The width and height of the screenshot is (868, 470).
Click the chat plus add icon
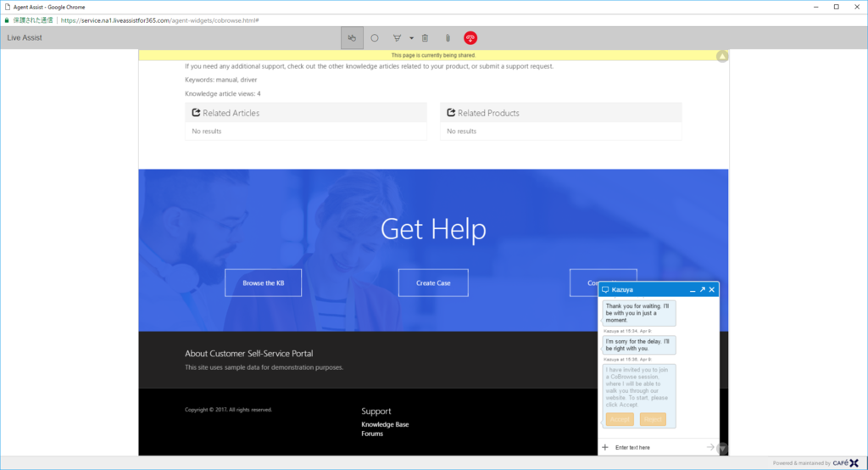[605, 447]
